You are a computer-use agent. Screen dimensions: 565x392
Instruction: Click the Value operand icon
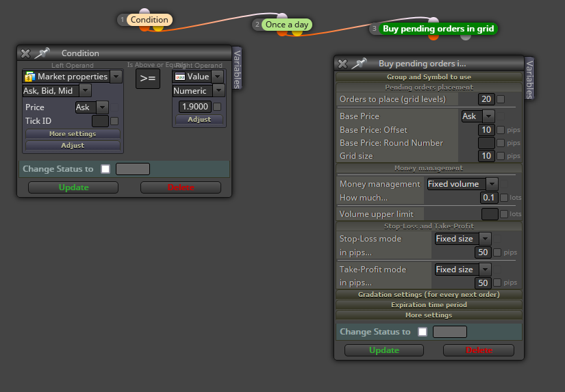click(180, 77)
